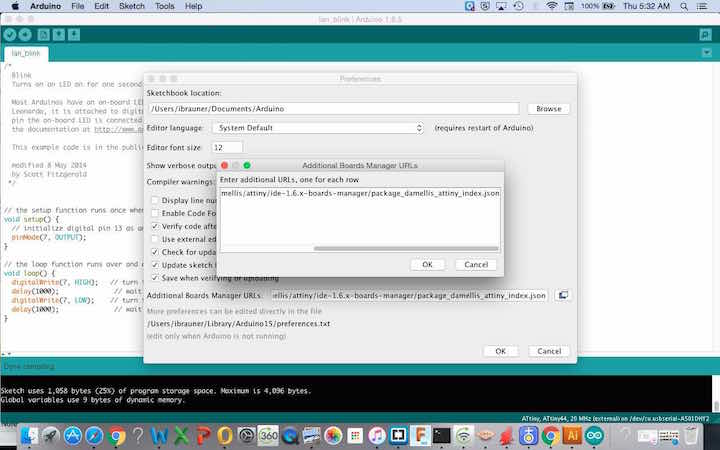The width and height of the screenshot is (720, 450).
Task: Open the preferences.txt file path link
Action: tap(238, 324)
